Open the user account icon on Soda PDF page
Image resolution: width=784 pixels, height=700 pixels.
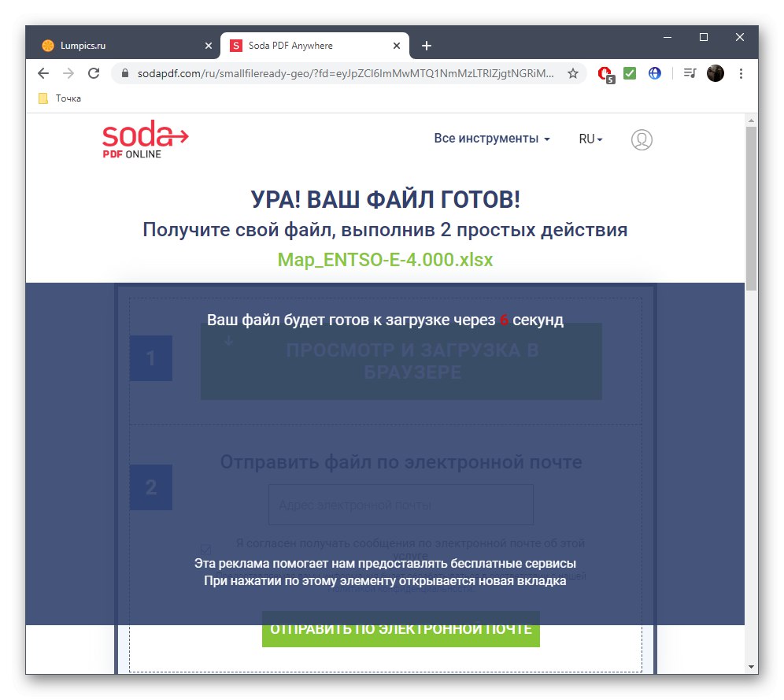[642, 139]
